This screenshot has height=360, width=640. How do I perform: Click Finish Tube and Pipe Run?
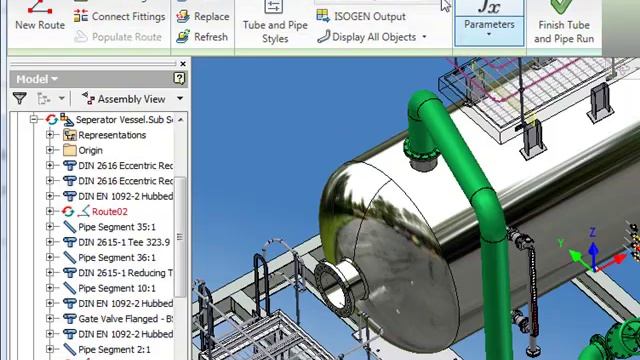pyautogui.click(x=564, y=22)
